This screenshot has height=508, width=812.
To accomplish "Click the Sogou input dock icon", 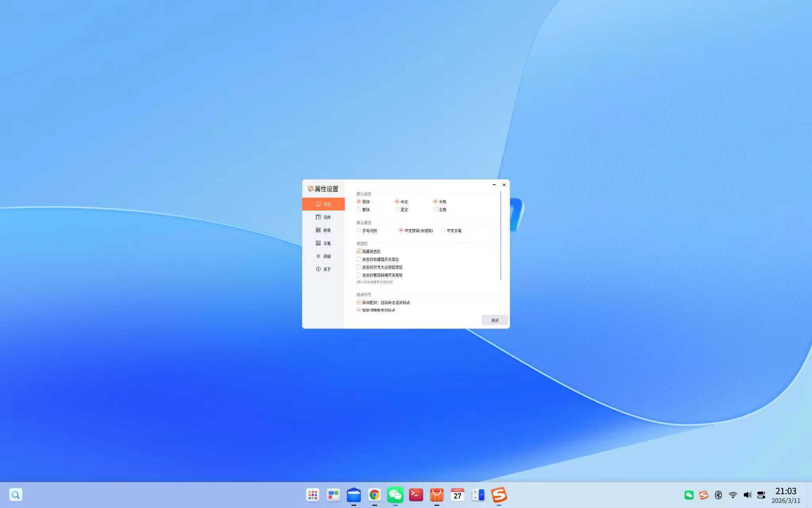I will pyautogui.click(x=499, y=495).
